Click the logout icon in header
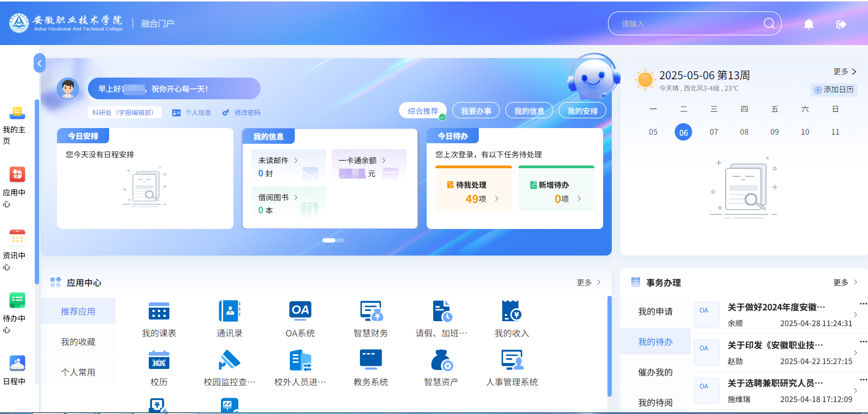This screenshot has height=414, width=868. [841, 24]
